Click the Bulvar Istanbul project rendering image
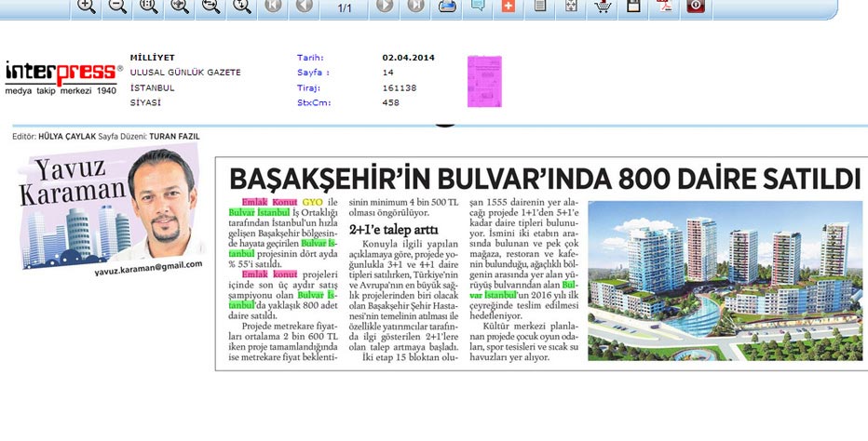Screen dimensions: 868x441 tap(726, 281)
